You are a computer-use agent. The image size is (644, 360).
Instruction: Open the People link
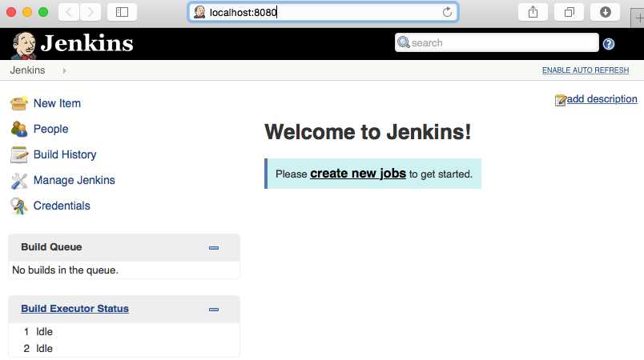[x=51, y=129]
